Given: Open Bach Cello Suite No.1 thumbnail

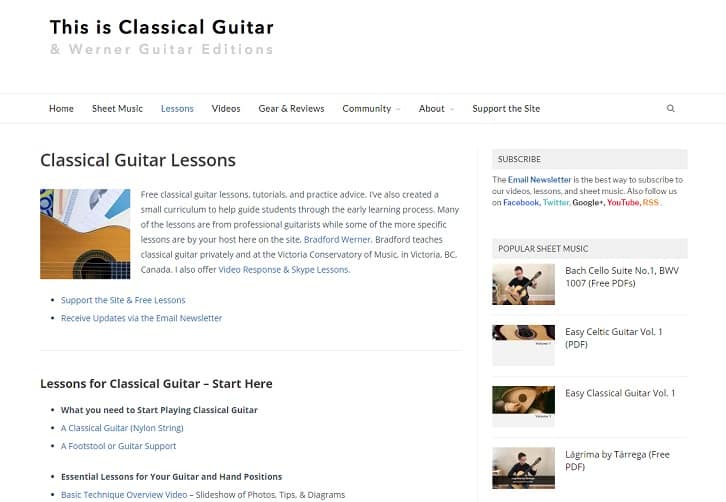Looking at the screenshot, I should (523, 284).
